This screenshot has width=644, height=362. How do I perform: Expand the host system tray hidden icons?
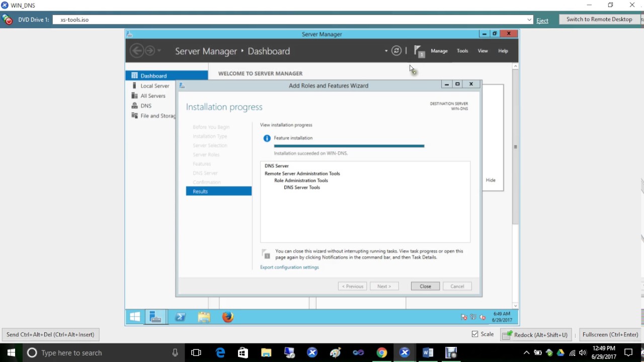[x=526, y=353]
